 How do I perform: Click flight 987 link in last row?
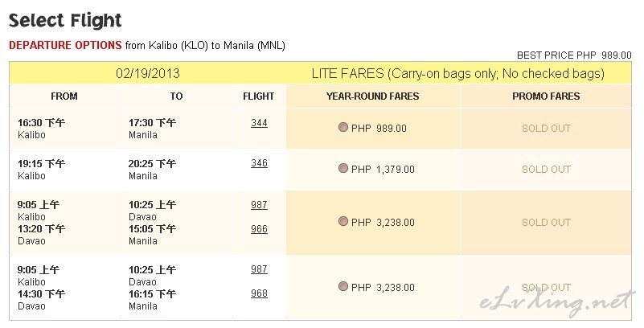coord(259,269)
